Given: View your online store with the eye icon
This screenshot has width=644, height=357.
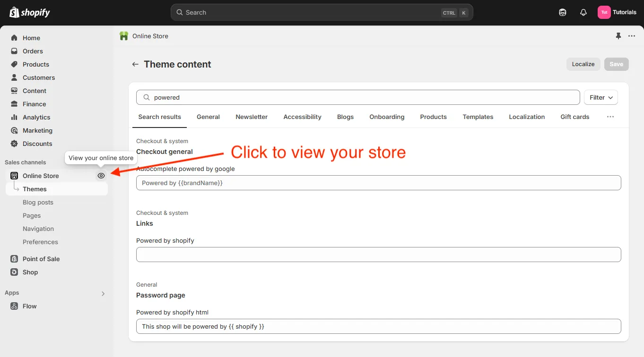Looking at the screenshot, I should pos(101,176).
